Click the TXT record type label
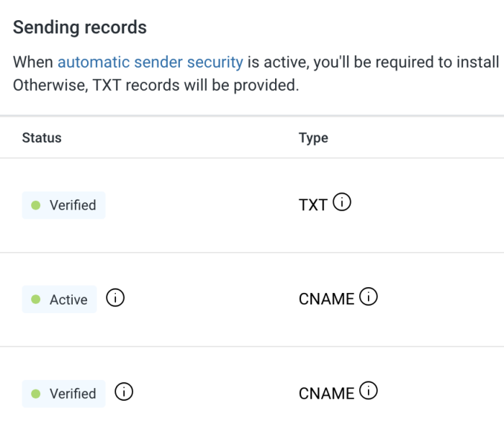 pos(313,205)
